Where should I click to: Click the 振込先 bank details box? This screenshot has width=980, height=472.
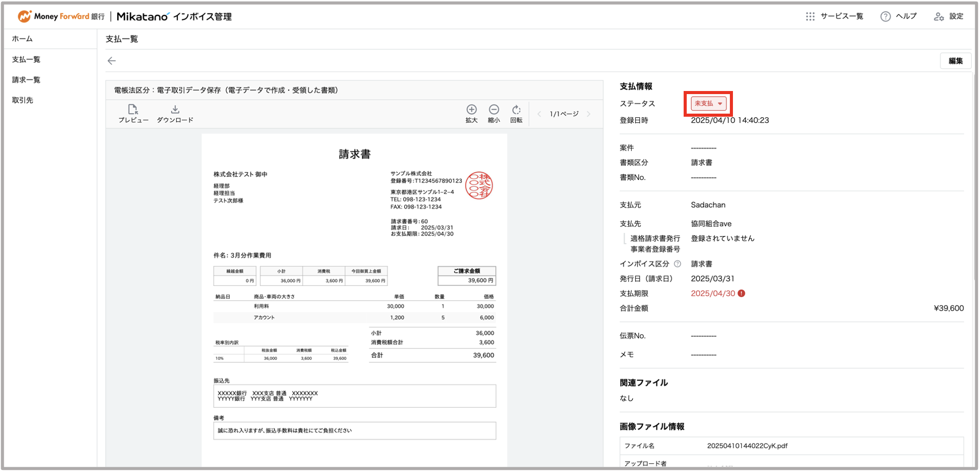[354, 396]
